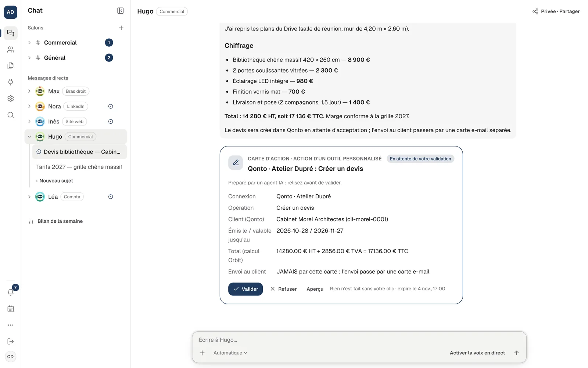Image resolution: width=588 pixels, height=368 pixels.
Task: Open the three-dots more menu
Action: (11, 325)
